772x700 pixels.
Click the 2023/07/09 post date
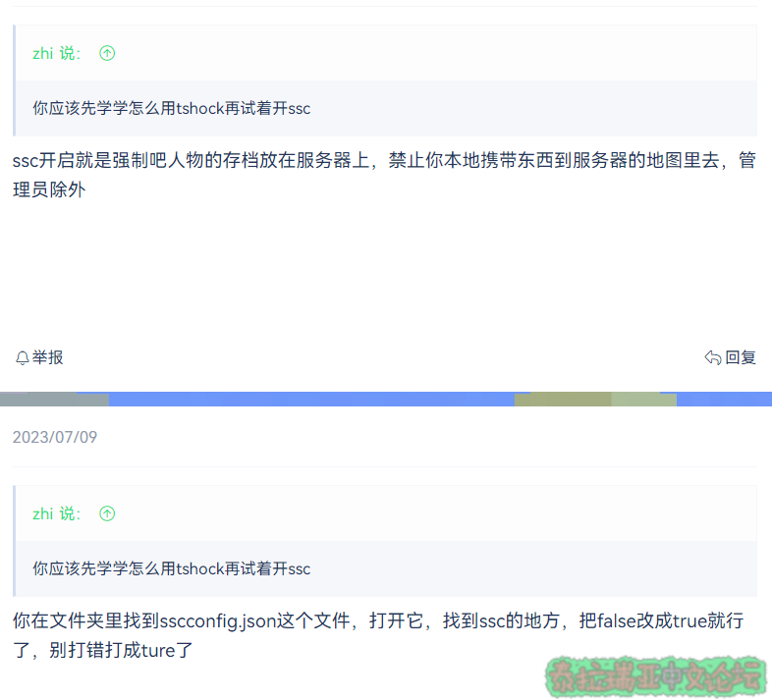click(x=55, y=437)
